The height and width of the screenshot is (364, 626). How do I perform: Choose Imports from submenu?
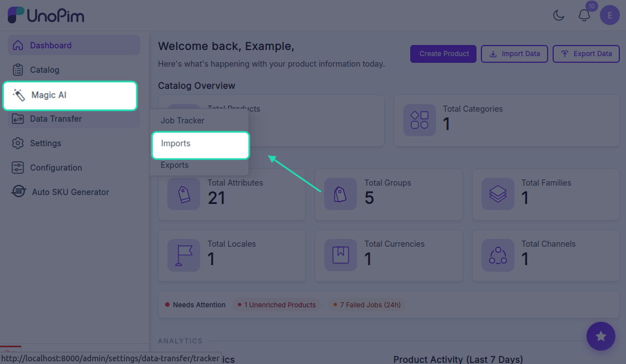[x=200, y=145]
